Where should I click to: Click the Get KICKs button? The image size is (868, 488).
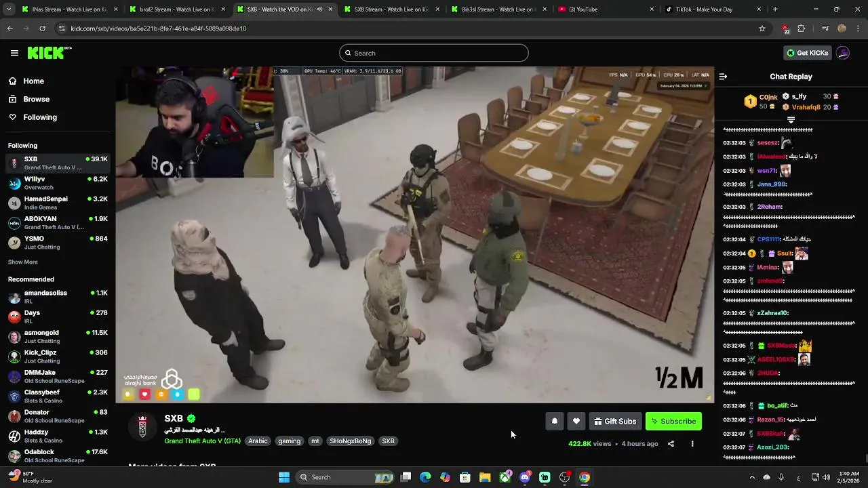coord(807,53)
